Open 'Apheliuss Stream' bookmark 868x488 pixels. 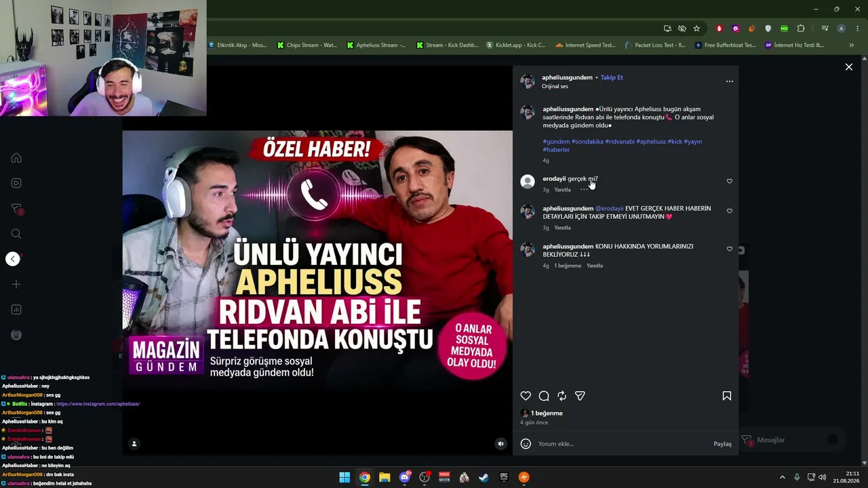tap(376, 45)
